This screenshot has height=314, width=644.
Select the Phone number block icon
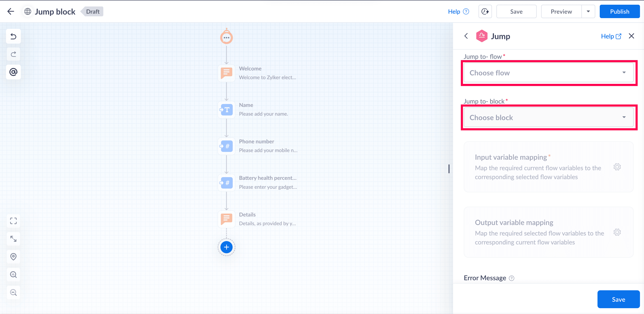tap(227, 146)
